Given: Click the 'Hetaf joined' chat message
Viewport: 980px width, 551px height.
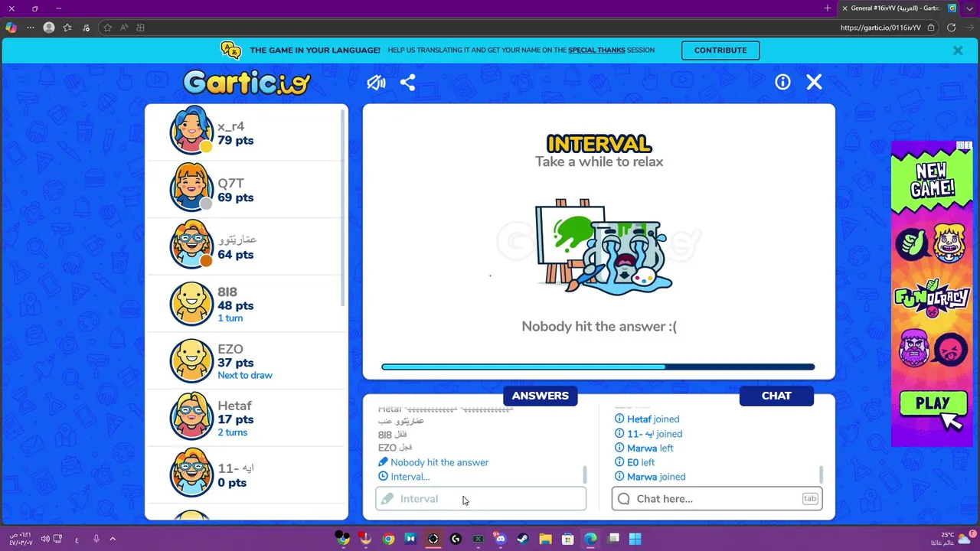Looking at the screenshot, I should (x=653, y=419).
